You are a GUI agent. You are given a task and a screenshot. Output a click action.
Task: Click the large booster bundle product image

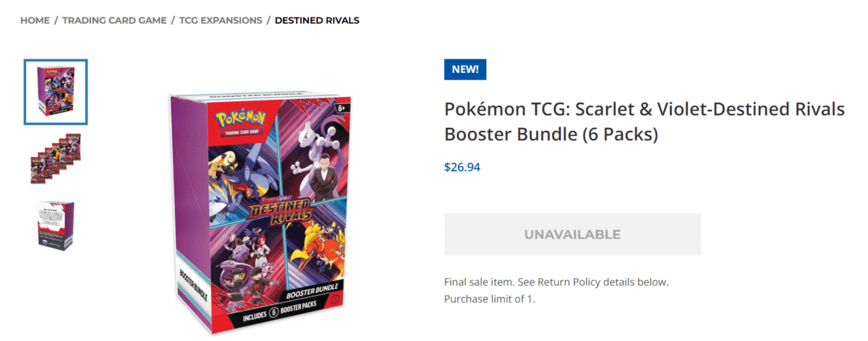(260, 213)
